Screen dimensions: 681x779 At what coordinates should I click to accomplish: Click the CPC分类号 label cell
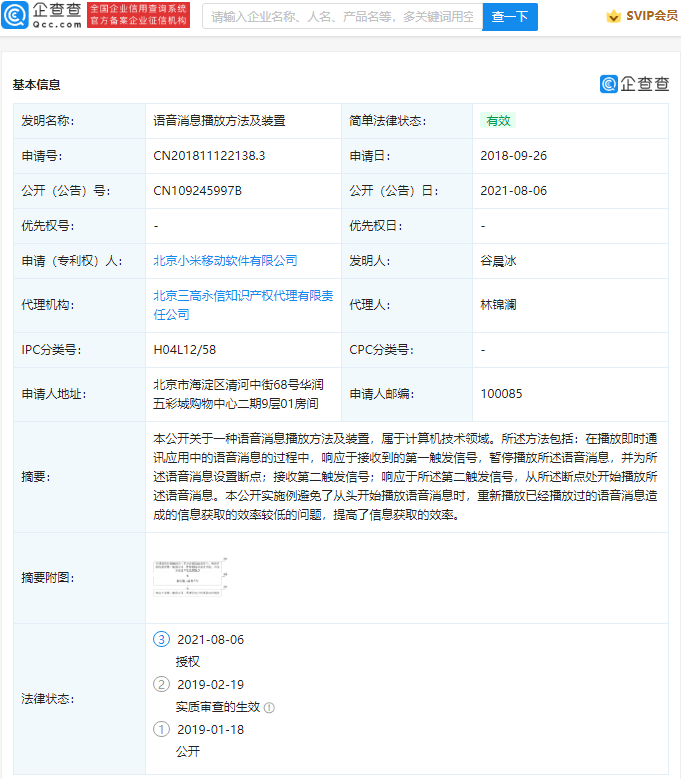[x=407, y=350]
